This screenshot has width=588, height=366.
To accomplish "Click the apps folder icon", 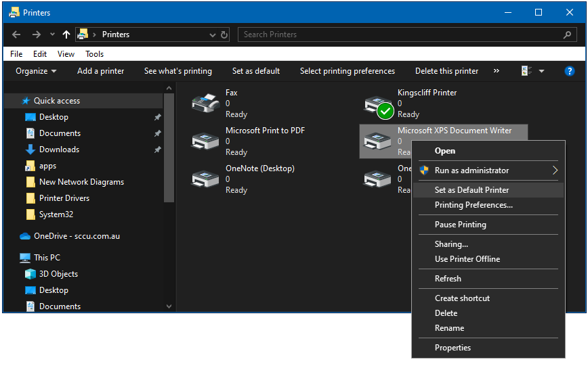I will pyautogui.click(x=30, y=166).
